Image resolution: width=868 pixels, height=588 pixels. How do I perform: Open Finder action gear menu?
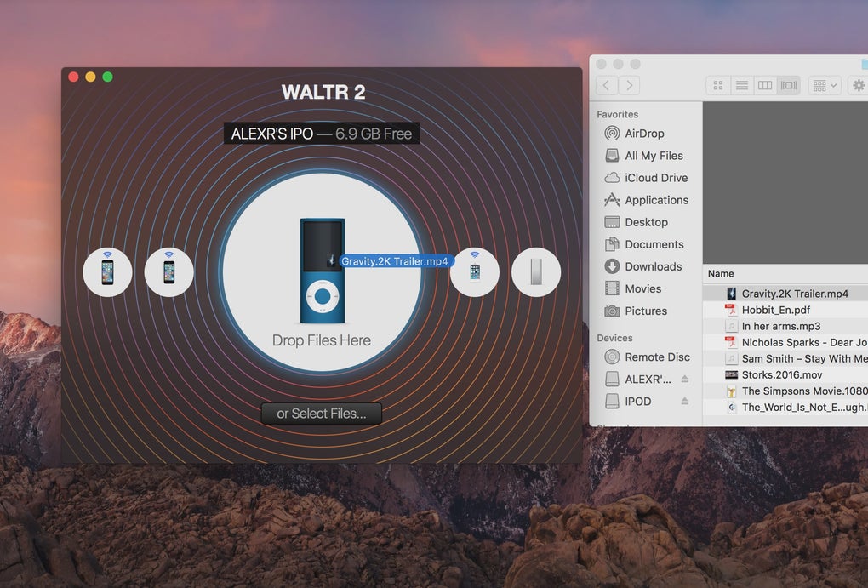point(858,85)
